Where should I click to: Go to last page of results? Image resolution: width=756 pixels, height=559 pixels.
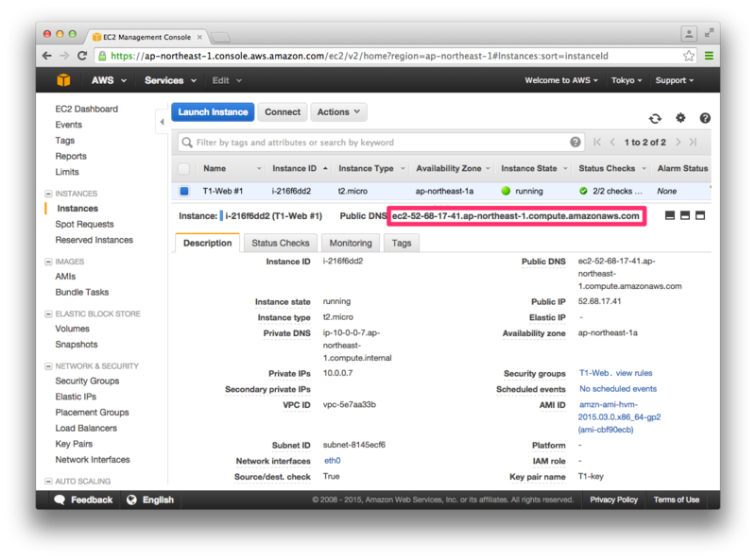click(694, 143)
